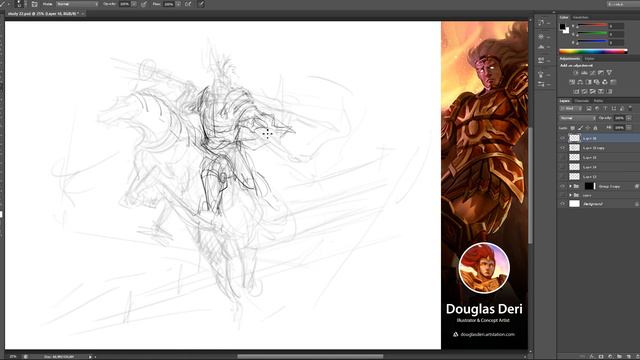Click the red channel value field
The width and height of the screenshot is (640, 360).
[x=616, y=26]
